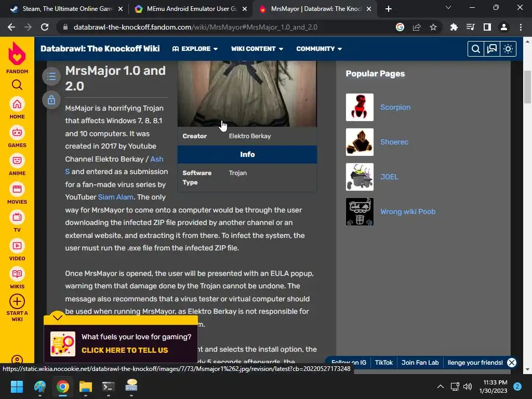Screen dimensions: 532x399
Task: Open the wiki discussions icon
Action: coord(492,49)
